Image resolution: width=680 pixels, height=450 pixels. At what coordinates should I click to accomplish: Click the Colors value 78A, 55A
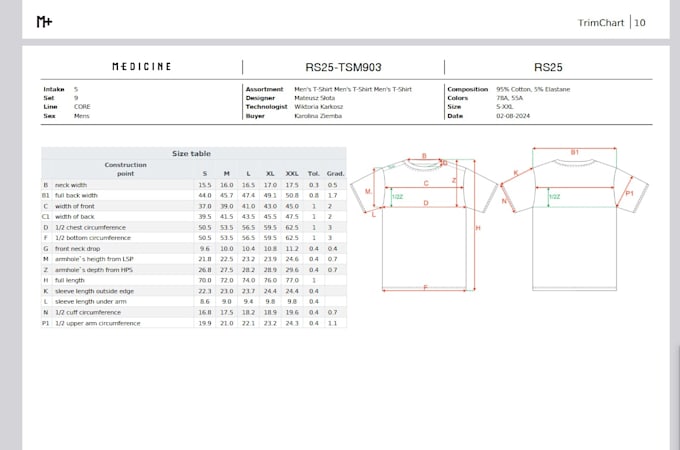[x=509, y=98]
